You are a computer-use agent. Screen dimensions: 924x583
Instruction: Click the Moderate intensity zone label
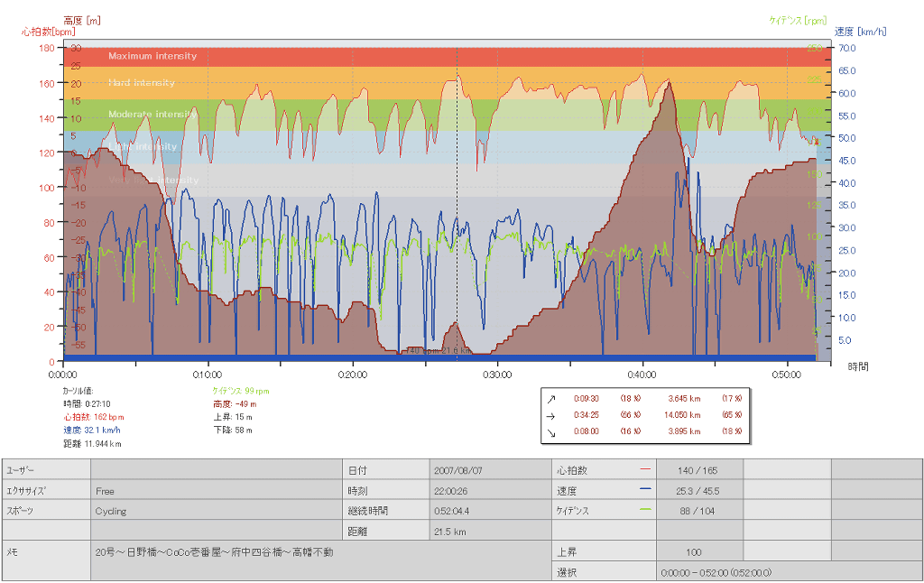pos(152,115)
